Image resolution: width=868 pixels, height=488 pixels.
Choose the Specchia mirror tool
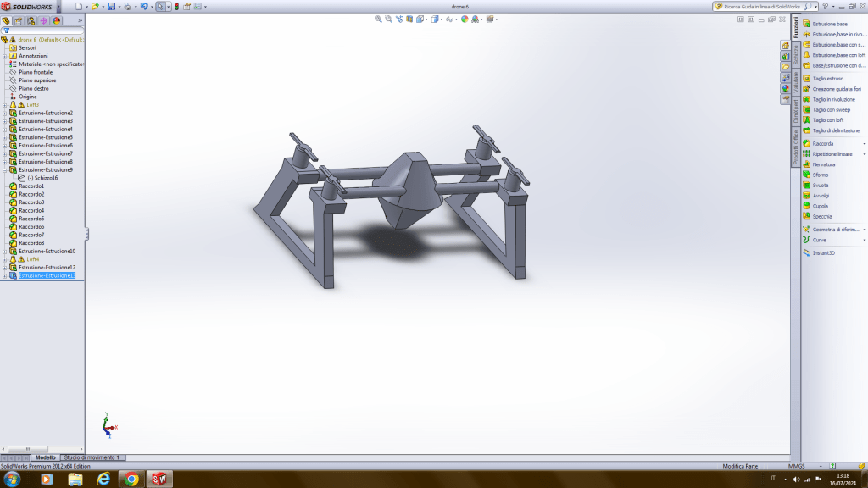click(x=822, y=216)
